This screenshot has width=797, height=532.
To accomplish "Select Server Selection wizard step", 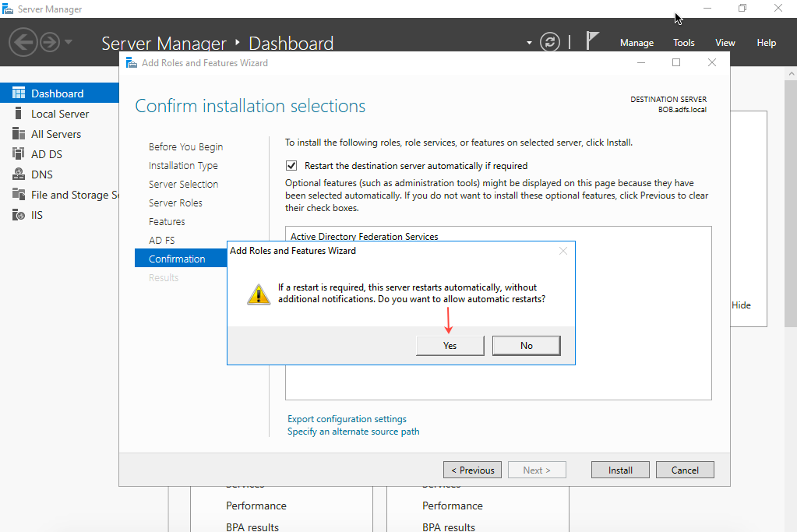I will [x=184, y=184].
